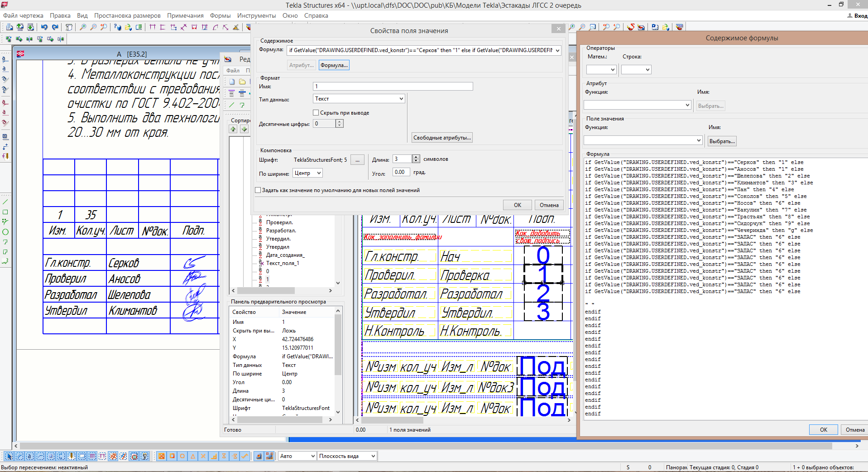Open the 'Простановка размеров' menu
The height and width of the screenshot is (472, 868).
coord(127,15)
